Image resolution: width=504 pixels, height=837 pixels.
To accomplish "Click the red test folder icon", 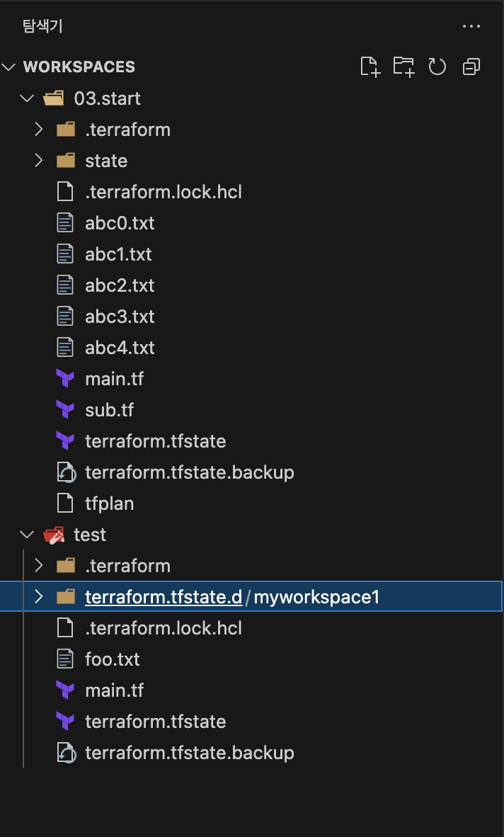I will [x=54, y=535].
